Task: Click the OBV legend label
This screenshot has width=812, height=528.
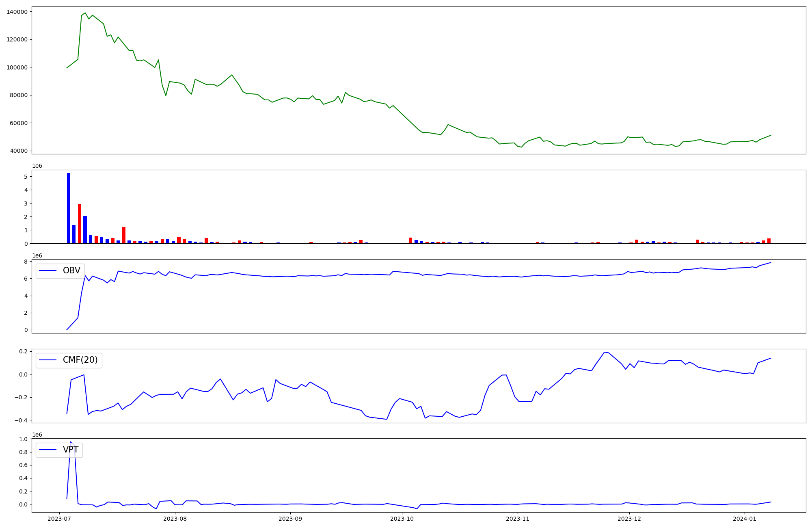Action: coord(71,270)
